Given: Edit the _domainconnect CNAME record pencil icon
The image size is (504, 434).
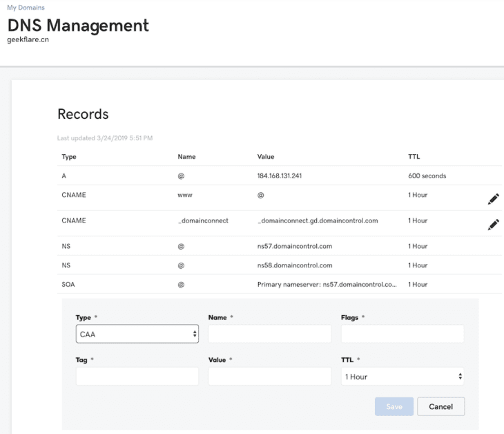Looking at the screenshot, I should (493, 225).
